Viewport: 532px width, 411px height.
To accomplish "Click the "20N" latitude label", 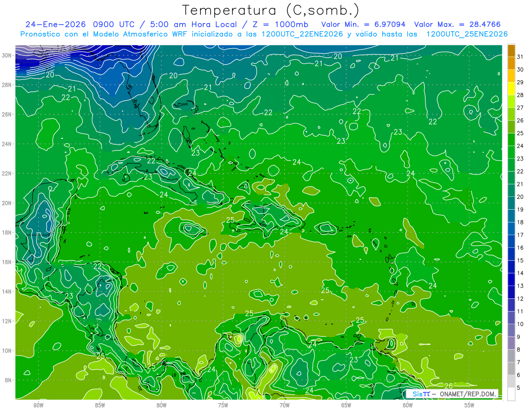I will point(7,203).
